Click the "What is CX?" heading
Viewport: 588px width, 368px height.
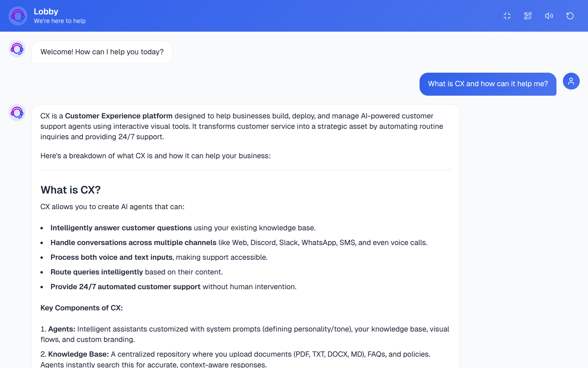point(70,190)
